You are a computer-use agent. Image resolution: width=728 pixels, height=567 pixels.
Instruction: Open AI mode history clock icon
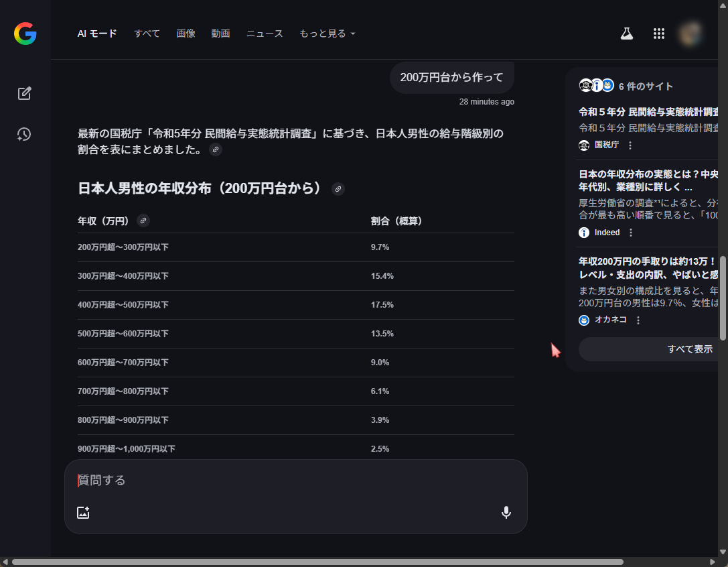pos(25,134)
